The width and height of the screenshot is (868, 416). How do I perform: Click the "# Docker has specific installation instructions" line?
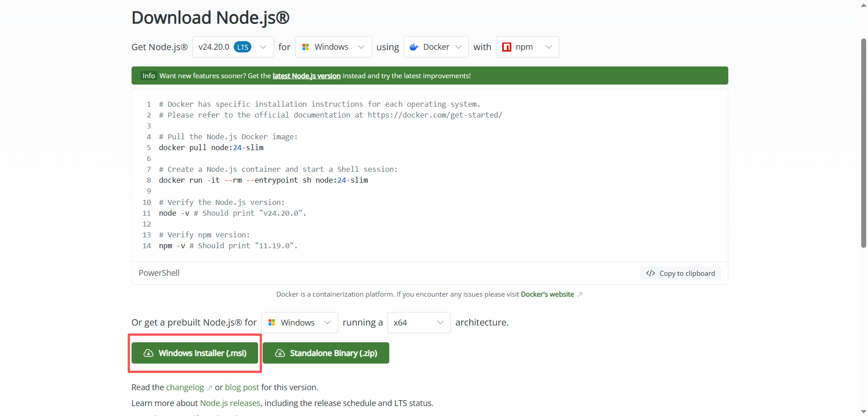tap(320, 104)
